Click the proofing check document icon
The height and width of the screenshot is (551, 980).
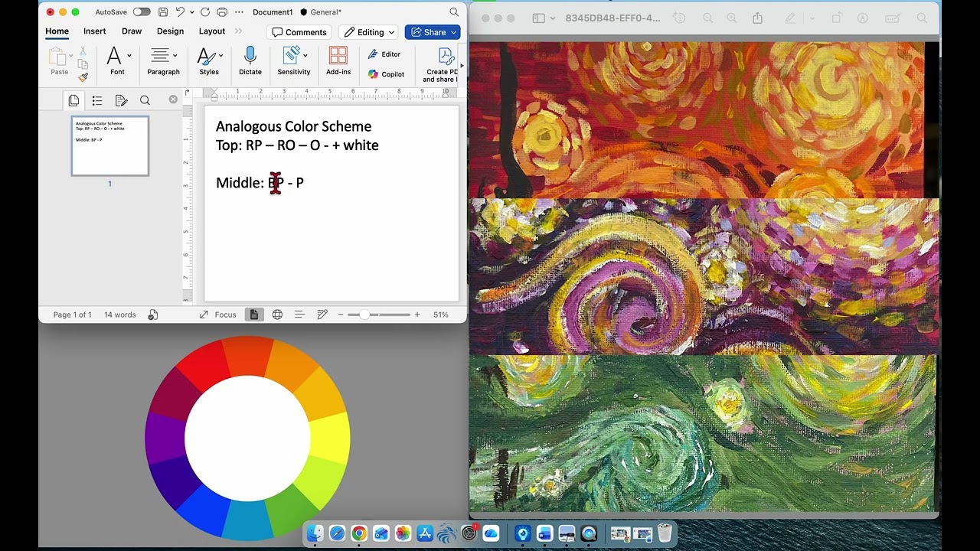(153, 315)
